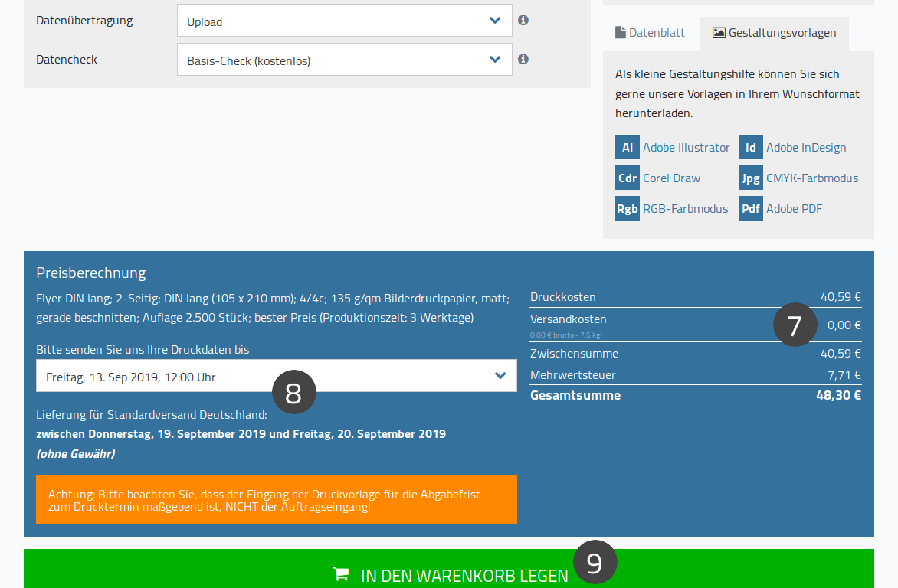898x588 pixels.
Task: Select the Gestaltungsvorlagen tab
Action: (x=775, y=33)
